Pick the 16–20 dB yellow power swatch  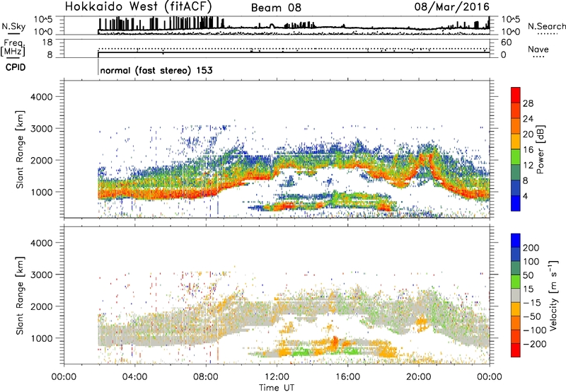[516, 142]
